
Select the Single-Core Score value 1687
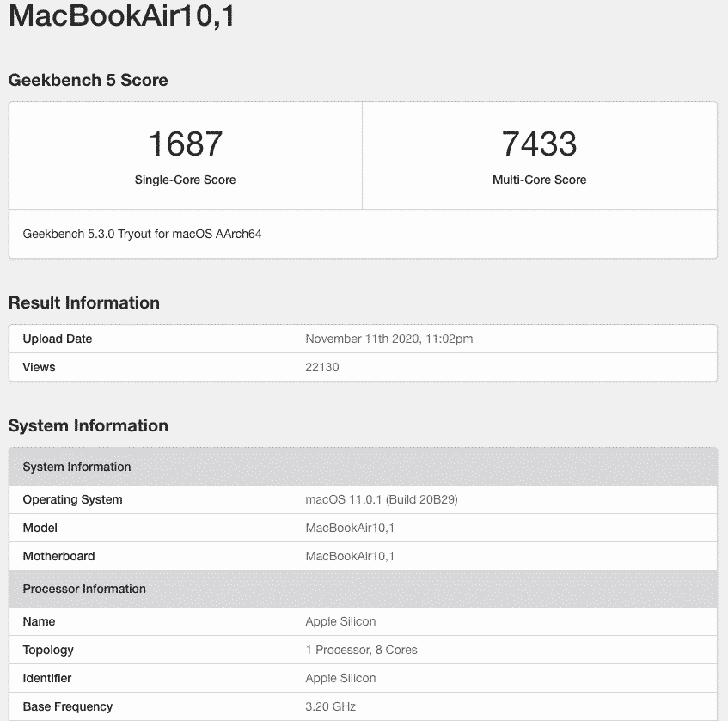[186, 144]
